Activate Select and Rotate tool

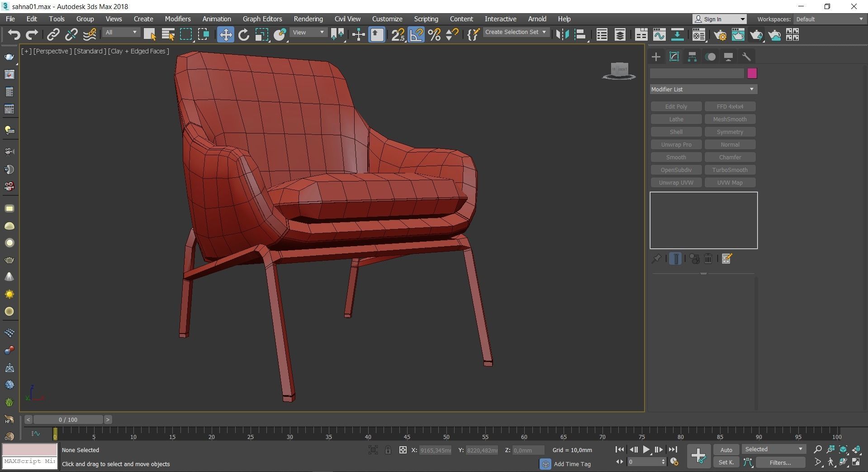244,35
